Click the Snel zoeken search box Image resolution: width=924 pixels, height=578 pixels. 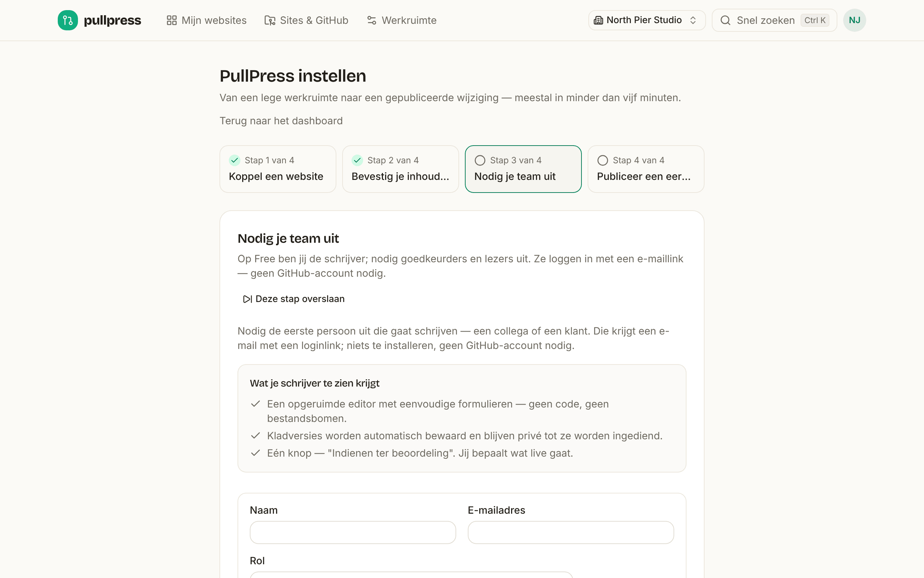pos(774,20)
